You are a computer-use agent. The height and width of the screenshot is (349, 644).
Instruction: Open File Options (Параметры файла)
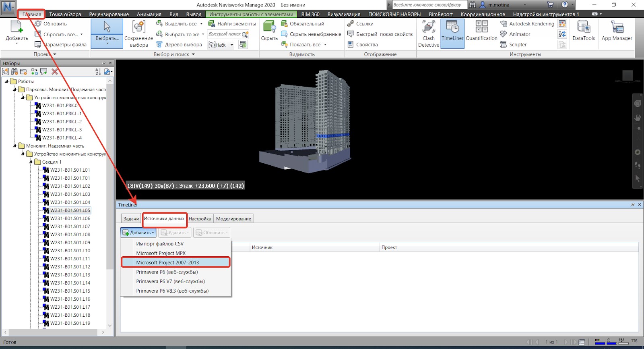coord(60,45)
